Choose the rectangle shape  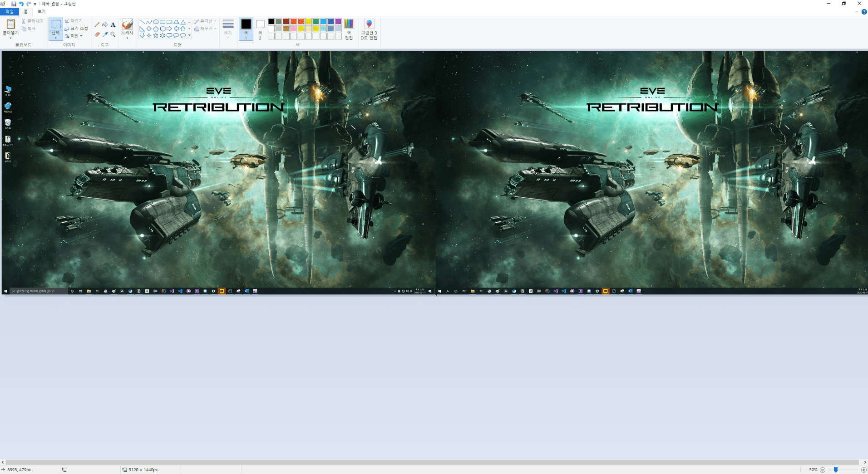[163, 22]
